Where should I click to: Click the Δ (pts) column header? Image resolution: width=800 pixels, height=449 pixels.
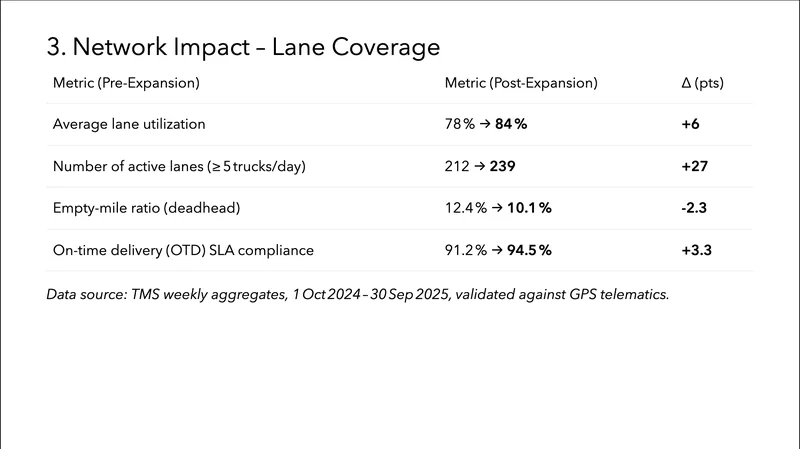pyautogui.click(x=695, y=83)
